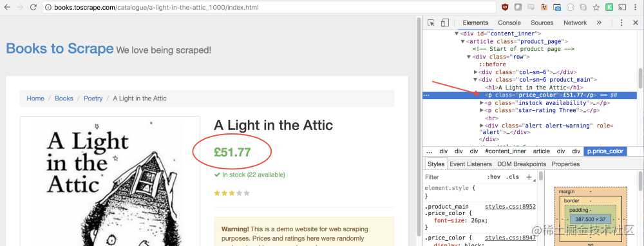Toggle the device toolbar in DevTools
The image size is (644, 246).
click(x=445, y=23)
